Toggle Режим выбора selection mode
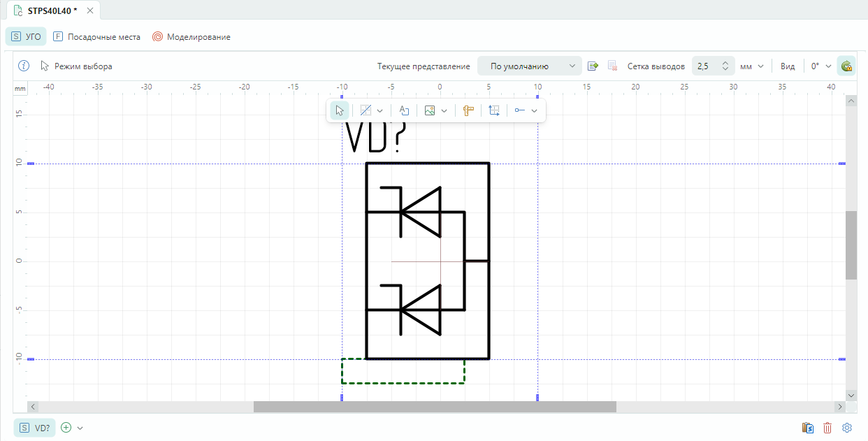This screenshot has width=868, height=441. click(76, 66)
